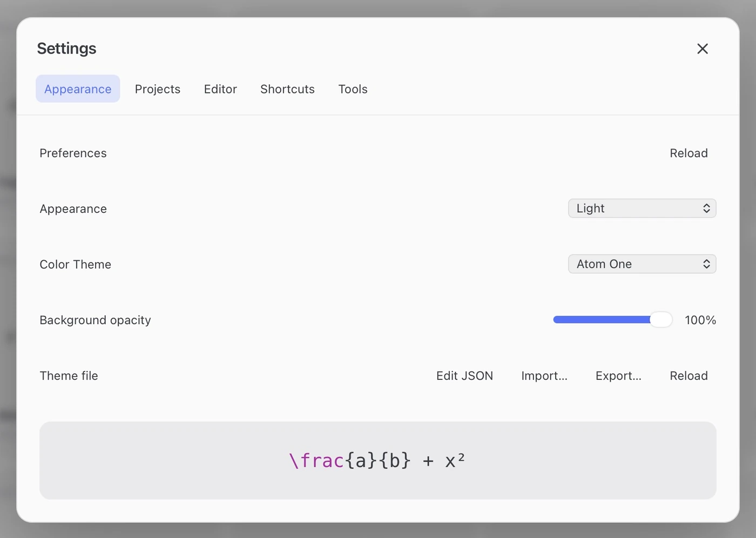Viewport: 756px width, 538px height.
Task: Click the Background opacity label
Action: 95,320
